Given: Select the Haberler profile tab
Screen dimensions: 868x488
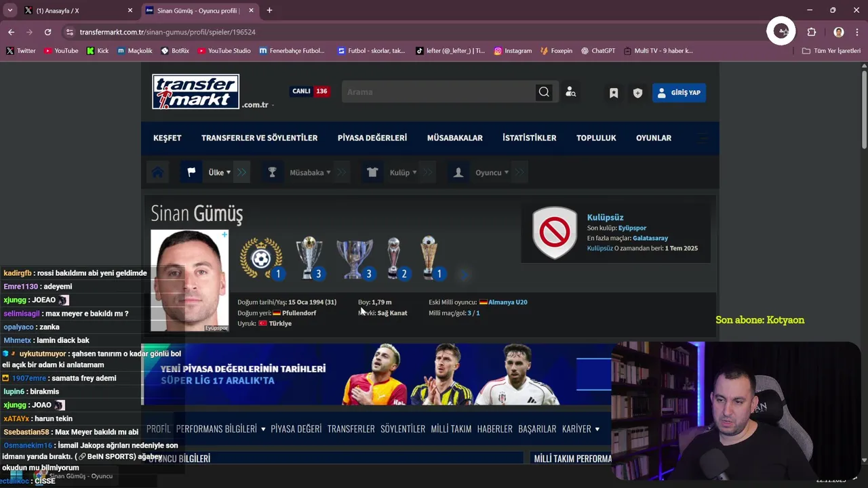Looking at the screenshot, I should [x=495, y=429].
